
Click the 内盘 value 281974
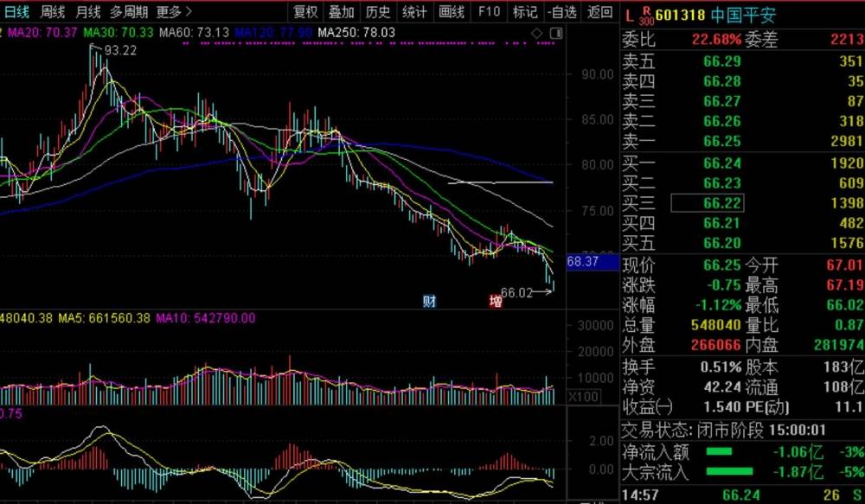click(x=839, y=345)
